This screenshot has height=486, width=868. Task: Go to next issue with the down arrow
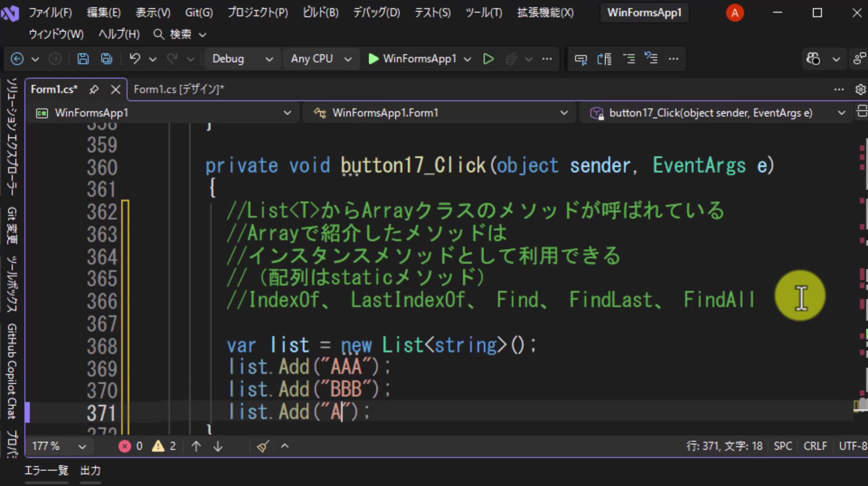218,446
